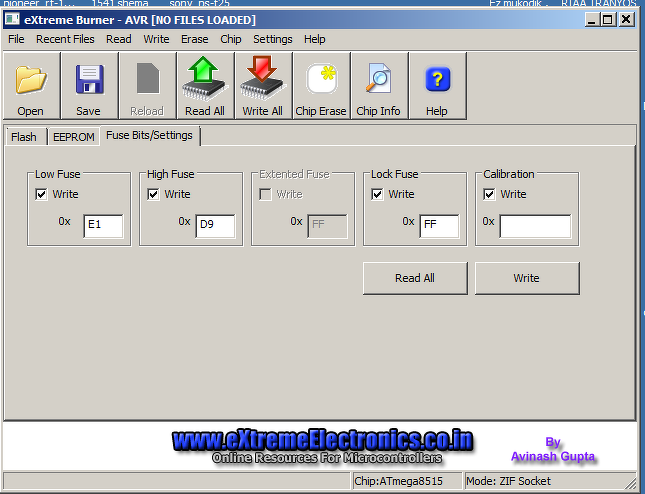Close the eXtreme Burner window

pos(626,19)
